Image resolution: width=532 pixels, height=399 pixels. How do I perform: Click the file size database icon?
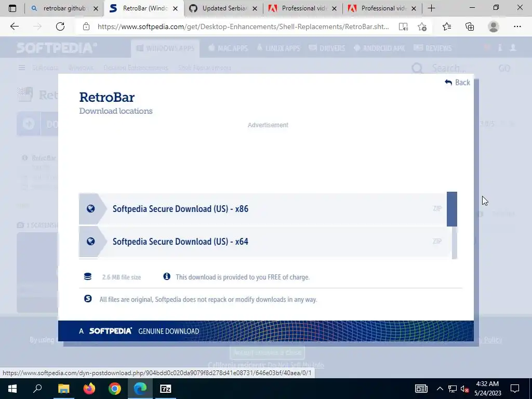coord(87,276)
